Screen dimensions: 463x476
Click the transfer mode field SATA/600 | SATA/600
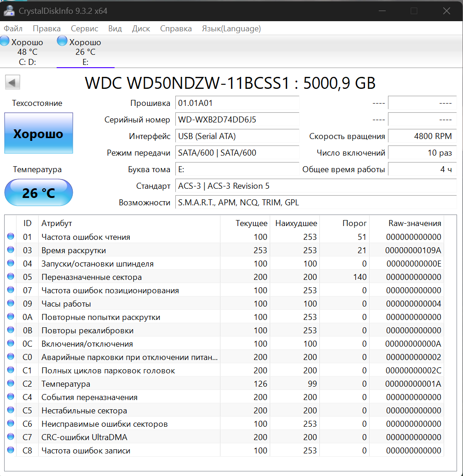(237, 153)
